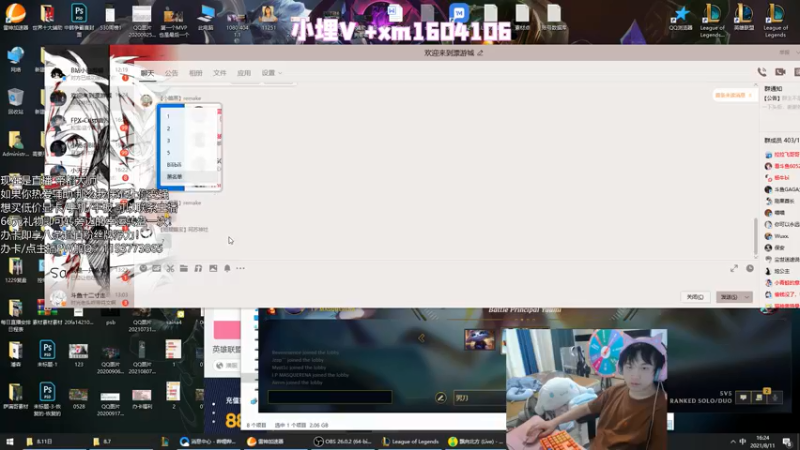
Task: Open 雷神加速器 desktop shortcut
Action: point(15,17)
